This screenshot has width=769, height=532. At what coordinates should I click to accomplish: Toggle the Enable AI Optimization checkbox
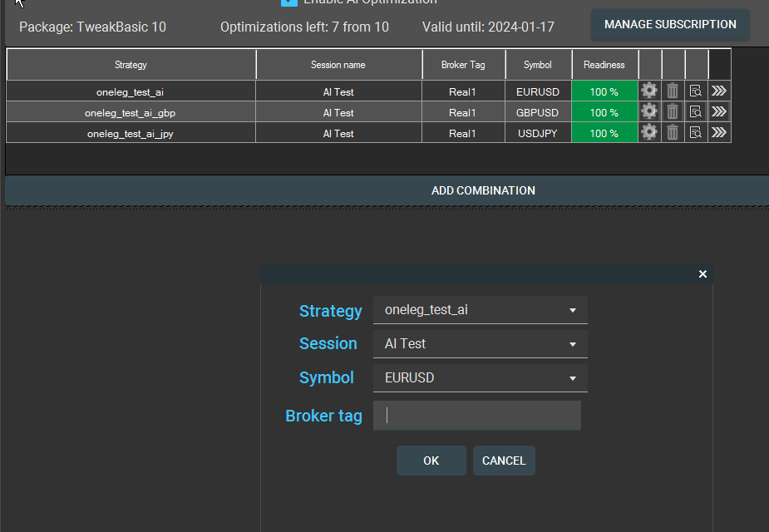[x=289, y=2]
